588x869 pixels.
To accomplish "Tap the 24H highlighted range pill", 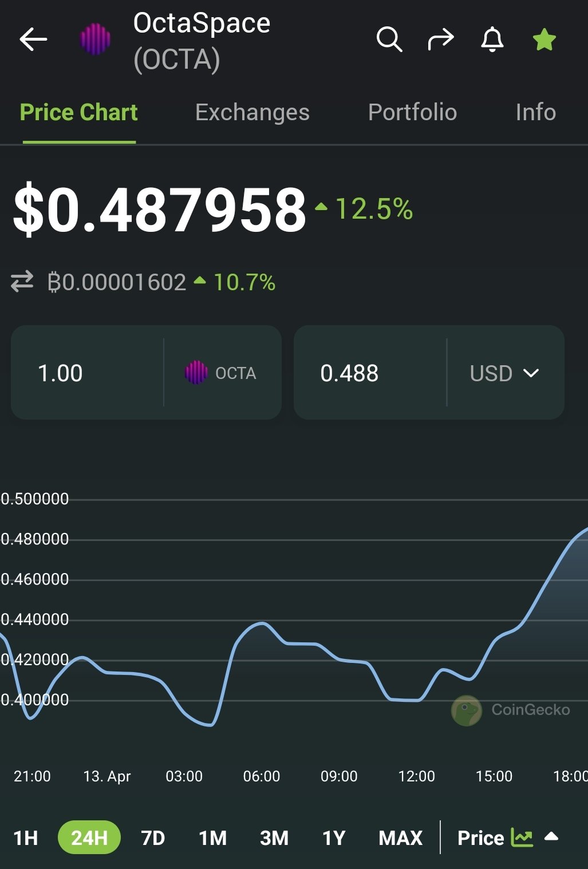I will pyautogui.click(x=89, y=838).
